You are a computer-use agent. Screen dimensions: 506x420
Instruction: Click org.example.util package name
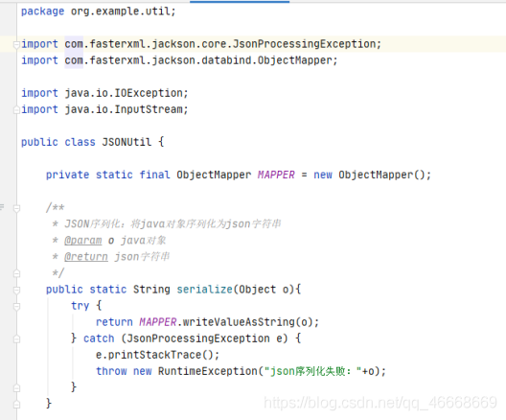(121, 12)
